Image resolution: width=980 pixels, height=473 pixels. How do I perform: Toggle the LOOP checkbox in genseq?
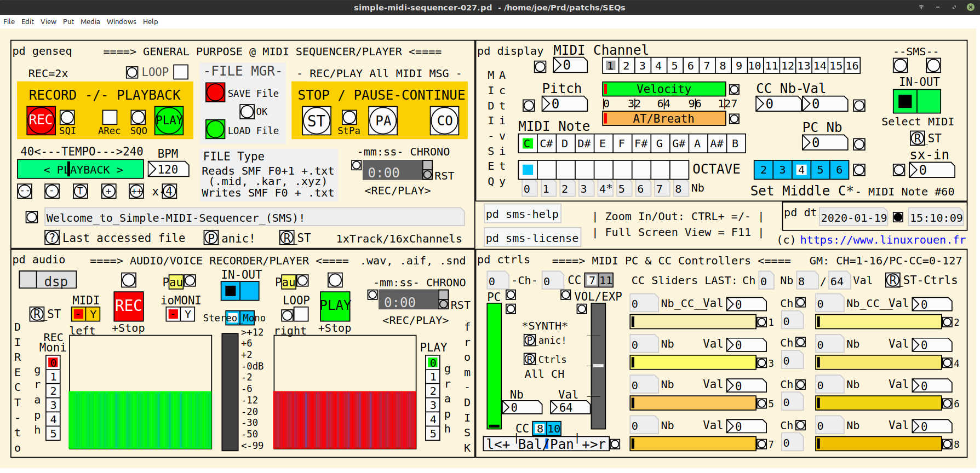point(180,72)
